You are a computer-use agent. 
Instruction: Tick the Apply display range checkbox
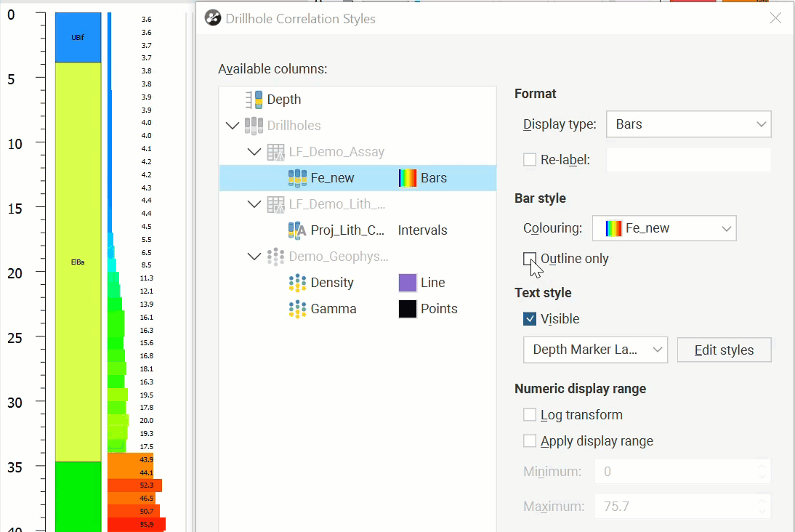[530, 441]
